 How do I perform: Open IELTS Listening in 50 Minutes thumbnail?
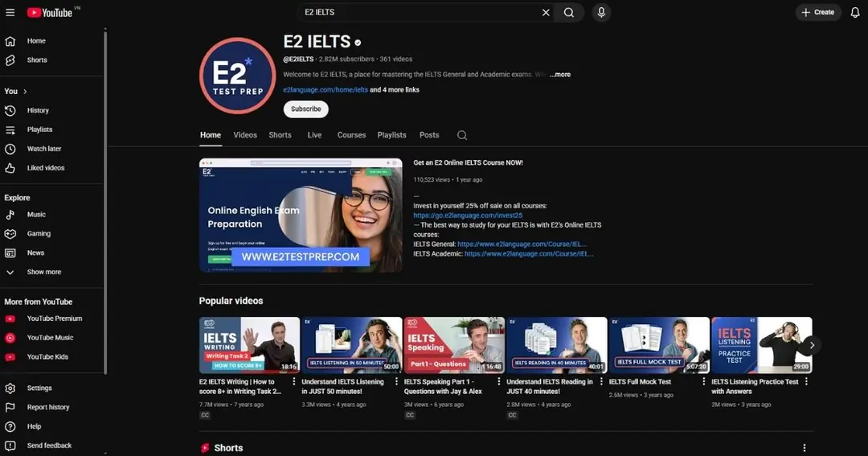click(351, 345)
